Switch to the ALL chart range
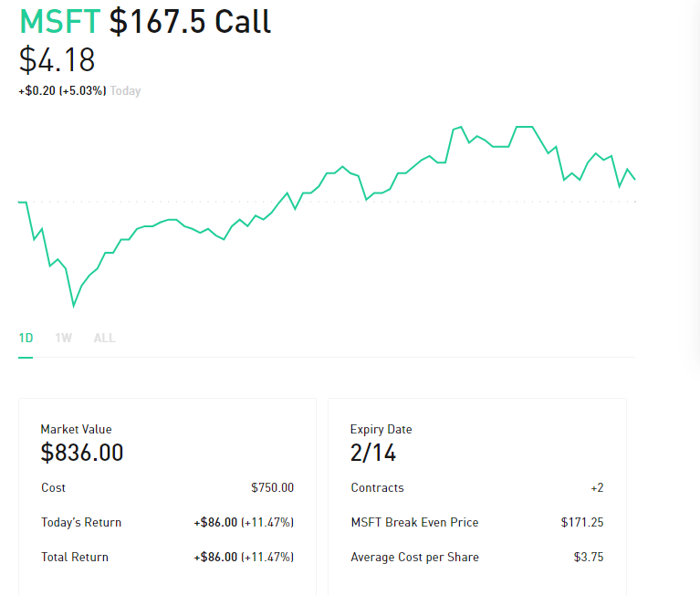Viewport: 700px width, 595px height. point(104,338)
